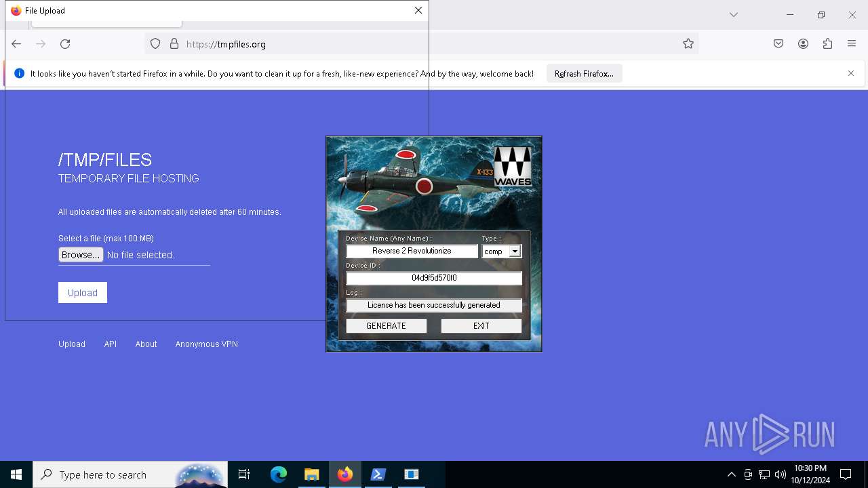Click Browse... to select a file
This screenshot has width=868, height=488.
tap(81, 255)
